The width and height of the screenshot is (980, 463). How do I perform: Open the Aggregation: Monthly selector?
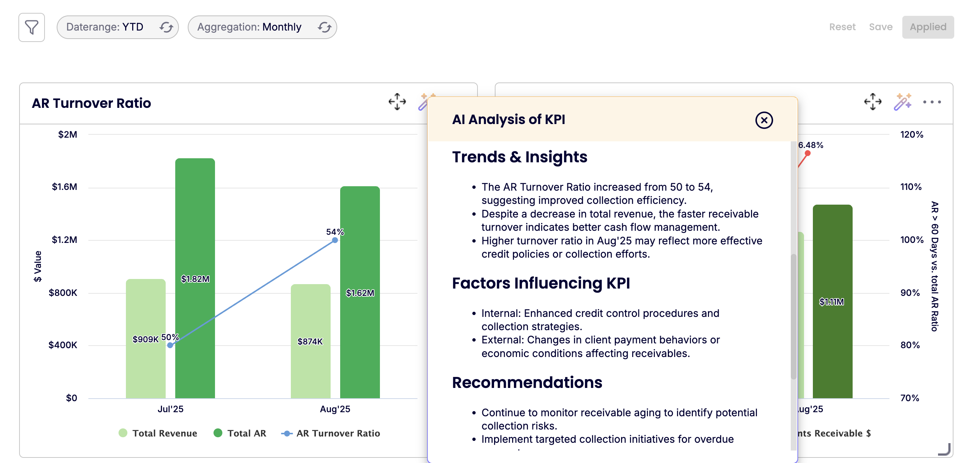click(250, 27)
